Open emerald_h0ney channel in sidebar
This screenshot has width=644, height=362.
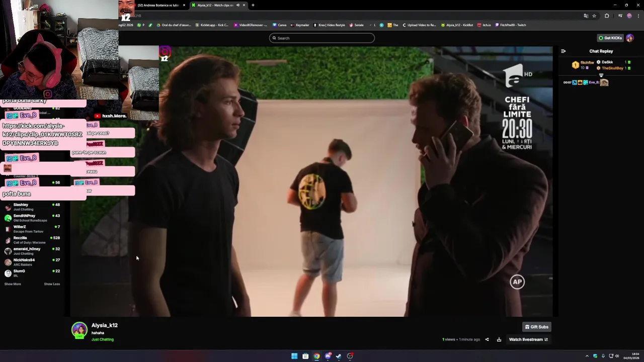pos(31,251)
